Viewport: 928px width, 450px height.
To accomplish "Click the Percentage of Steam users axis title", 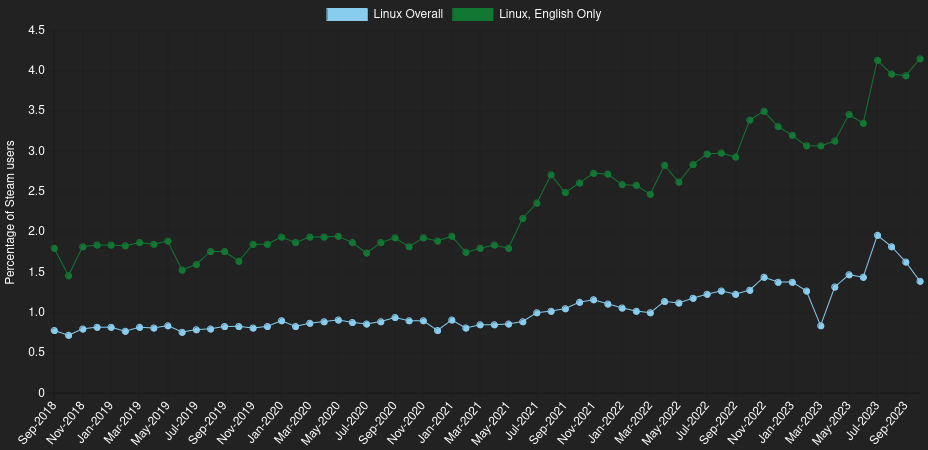I will coord(10,212).
